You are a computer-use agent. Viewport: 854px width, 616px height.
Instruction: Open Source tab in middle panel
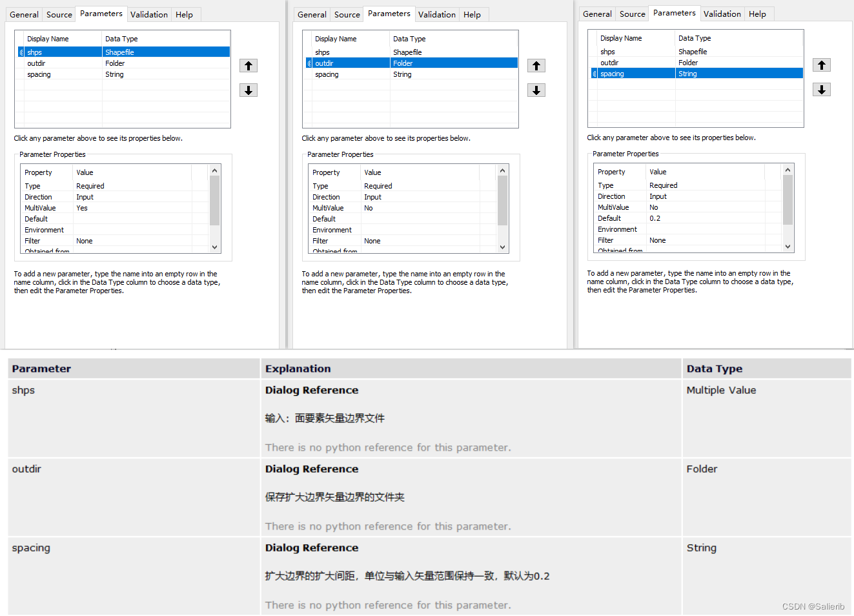coord(347,14)
